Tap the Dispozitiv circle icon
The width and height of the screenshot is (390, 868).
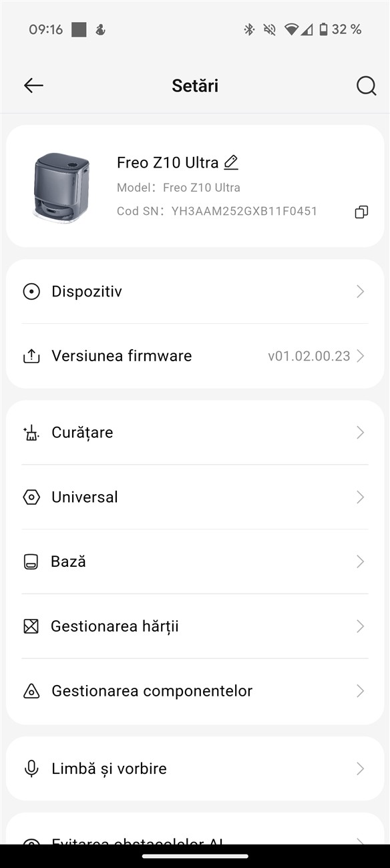pos(31,292)
